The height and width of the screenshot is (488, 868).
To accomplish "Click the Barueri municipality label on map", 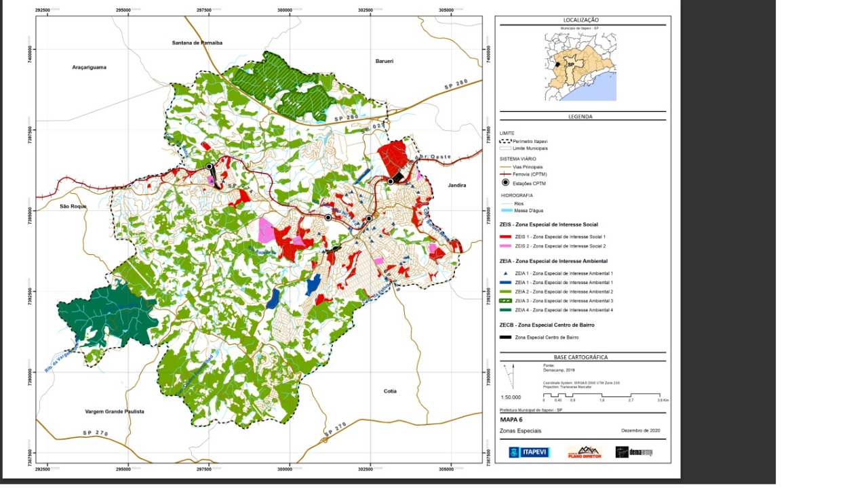I will tap(384, 61).
